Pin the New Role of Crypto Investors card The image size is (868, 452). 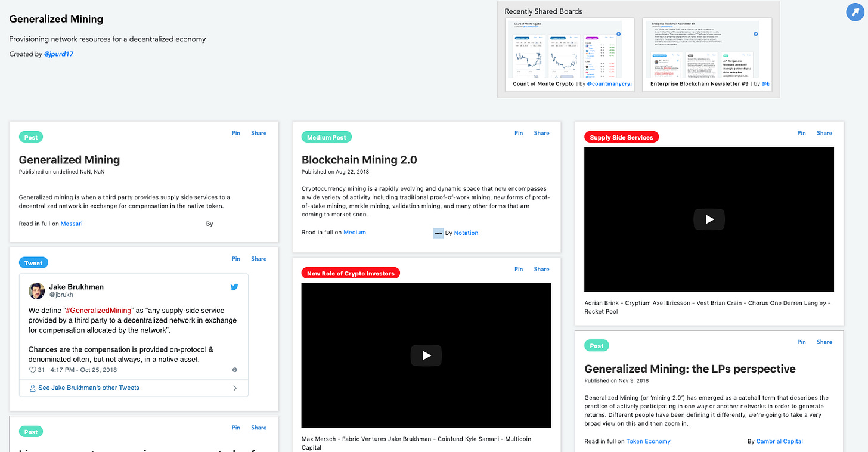519,269
